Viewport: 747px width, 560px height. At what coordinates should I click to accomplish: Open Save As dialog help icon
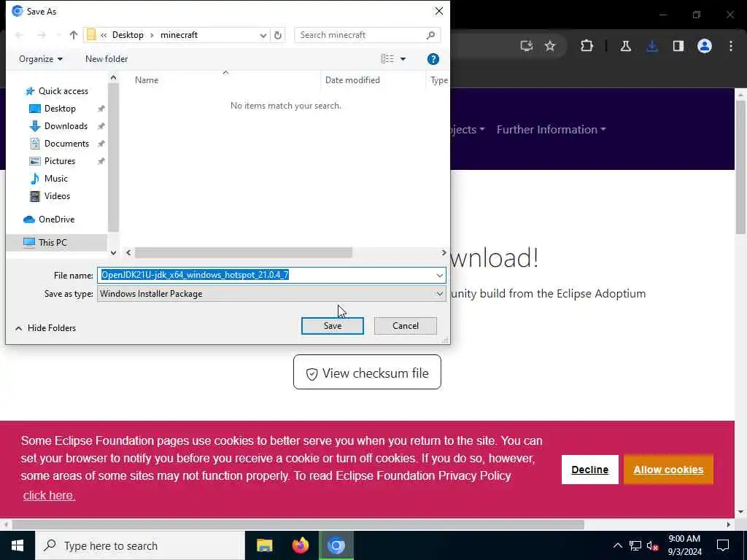[x=433, y=59]
